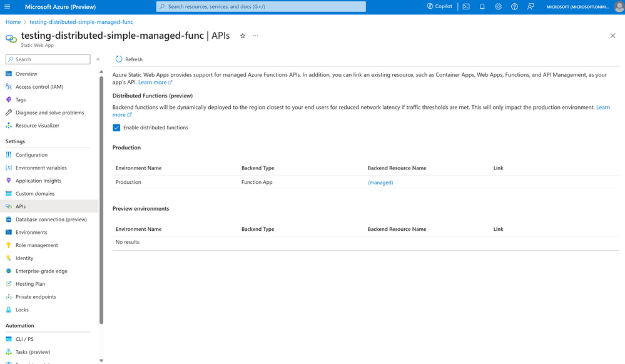
Task: Click the Function App backend type cell
Action: (x=257, y=182)
